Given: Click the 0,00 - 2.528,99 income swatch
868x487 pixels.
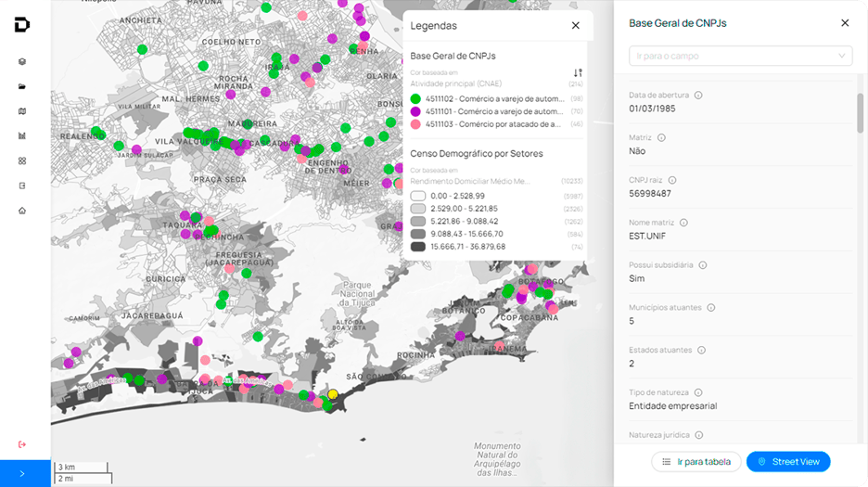Looking at the screenshot, I should pos(418,196).
